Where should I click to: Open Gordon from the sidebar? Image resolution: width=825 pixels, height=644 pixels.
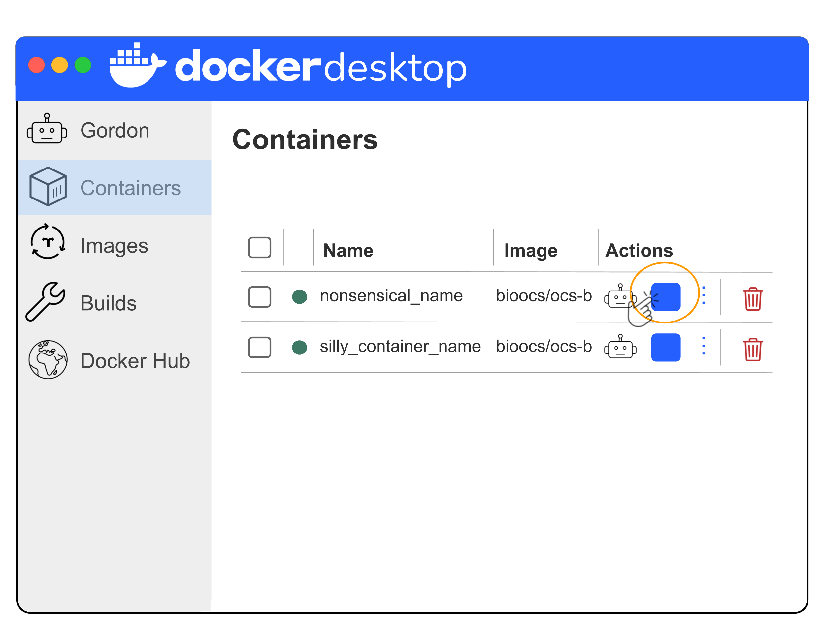115,130
